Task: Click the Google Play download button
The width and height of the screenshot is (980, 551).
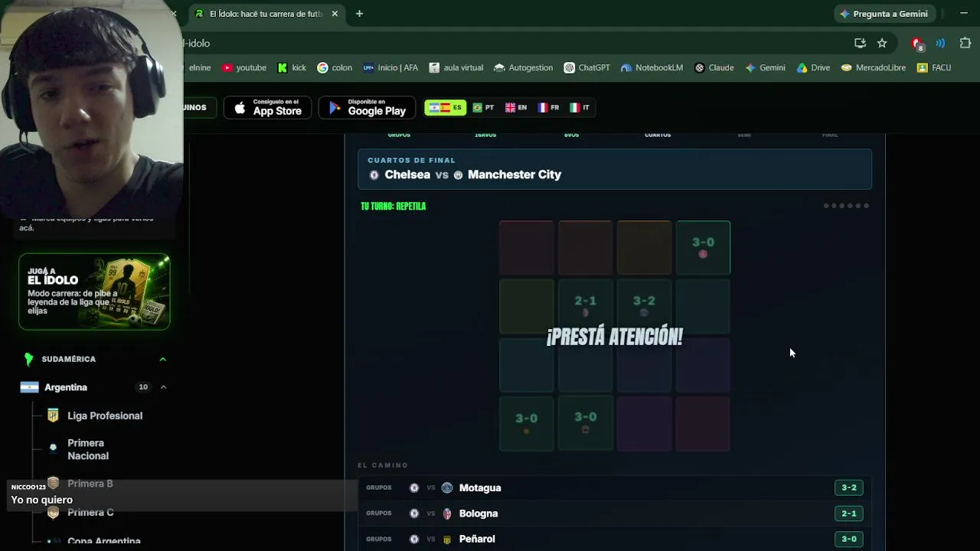Action: pos(367,108)
